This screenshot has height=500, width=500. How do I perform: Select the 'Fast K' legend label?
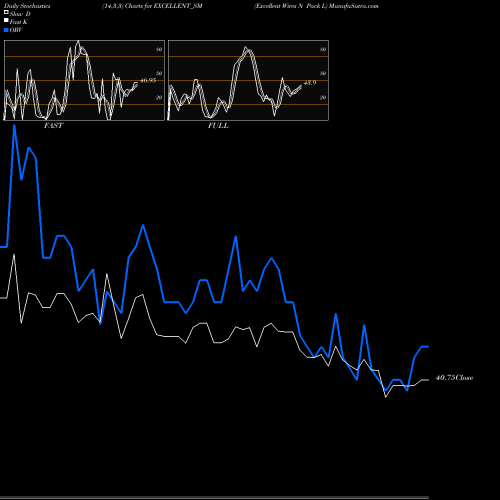[19, 22]
